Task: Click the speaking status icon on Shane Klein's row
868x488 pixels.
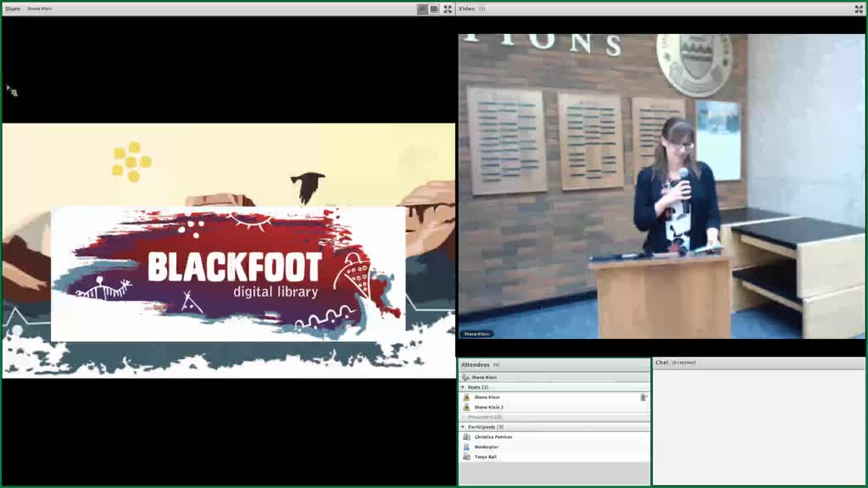Action: (x=644, y=397)
